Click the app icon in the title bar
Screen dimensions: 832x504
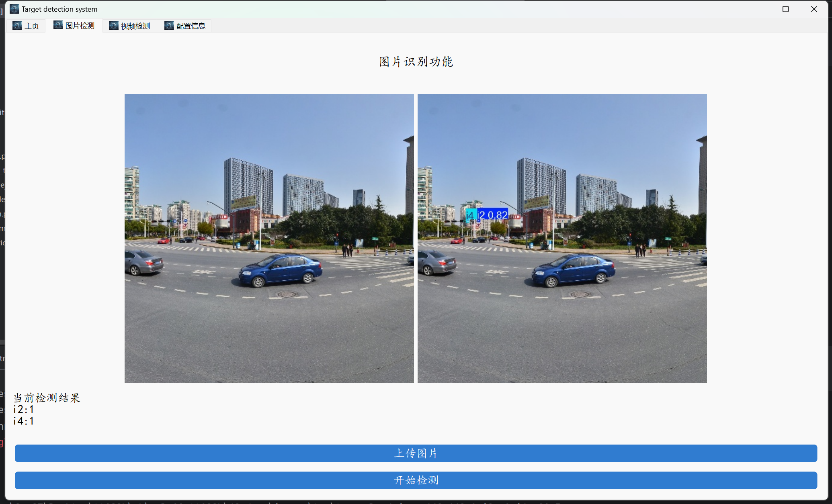[x=14, y=9]
